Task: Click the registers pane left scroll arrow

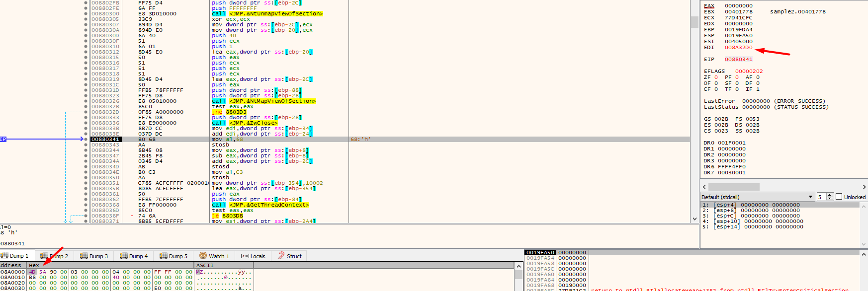Action: coord(704,187)
